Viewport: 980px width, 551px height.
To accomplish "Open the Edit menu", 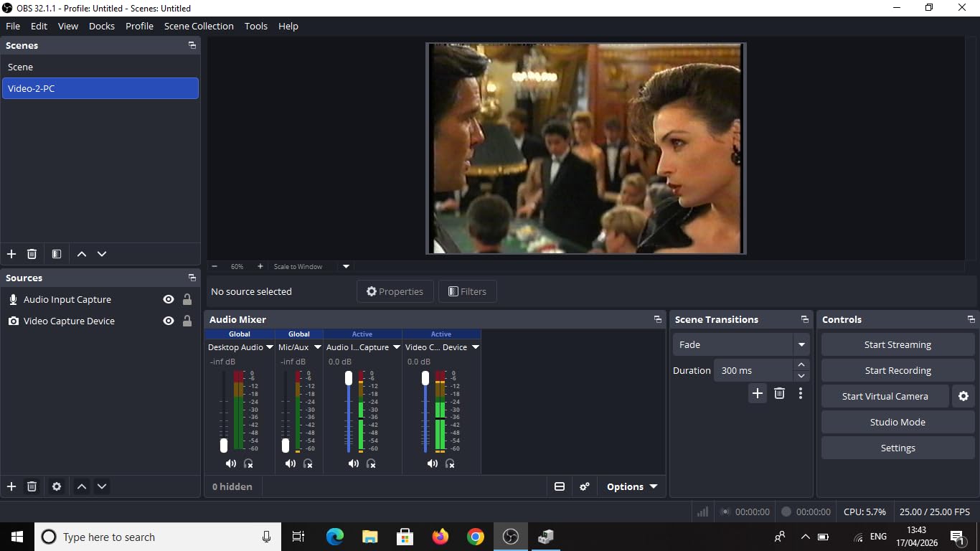I will [39, 26].
